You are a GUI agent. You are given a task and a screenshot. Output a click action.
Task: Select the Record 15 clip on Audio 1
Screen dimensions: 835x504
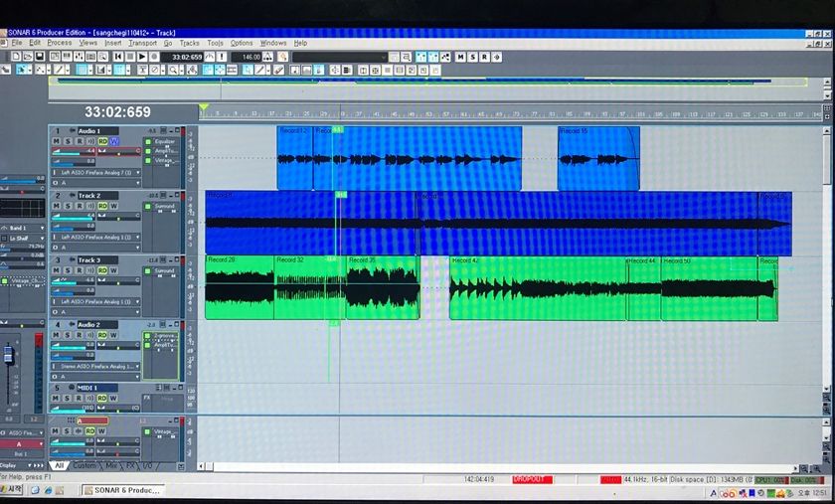pos(598,158)
